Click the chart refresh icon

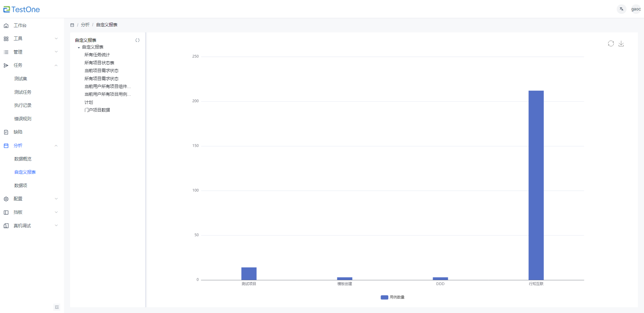pos(611,44)
